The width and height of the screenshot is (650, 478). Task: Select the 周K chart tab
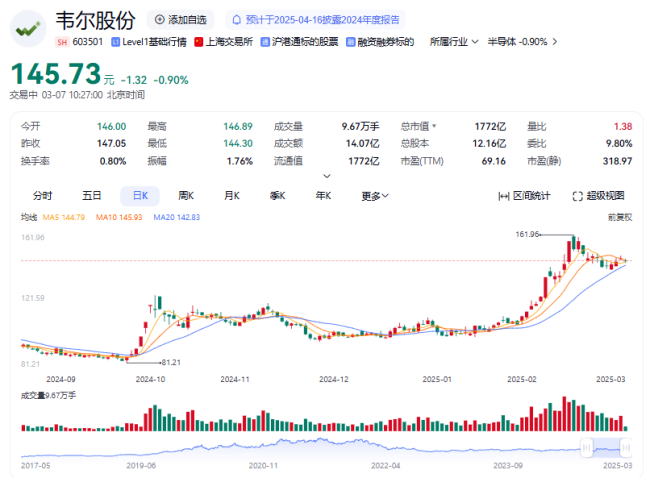point(186,196)
